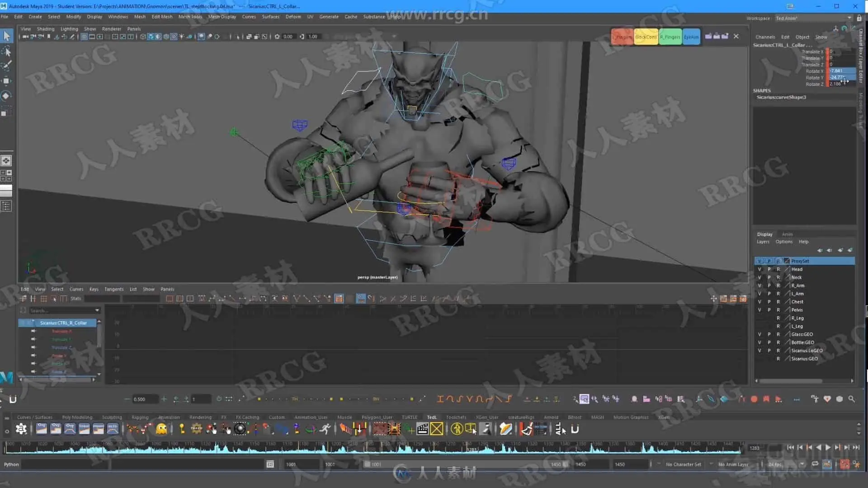
Task: Open the Graph Editor search dropdown arrow
Action: point(97,310)
